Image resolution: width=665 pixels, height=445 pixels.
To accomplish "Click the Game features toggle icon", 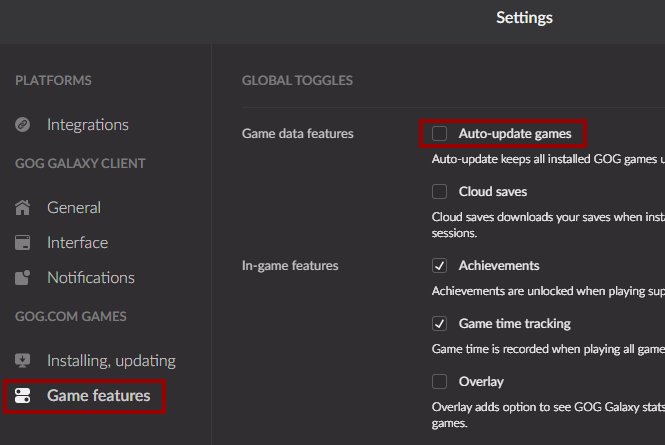I will pyautogui.click(x=23, y=396).
